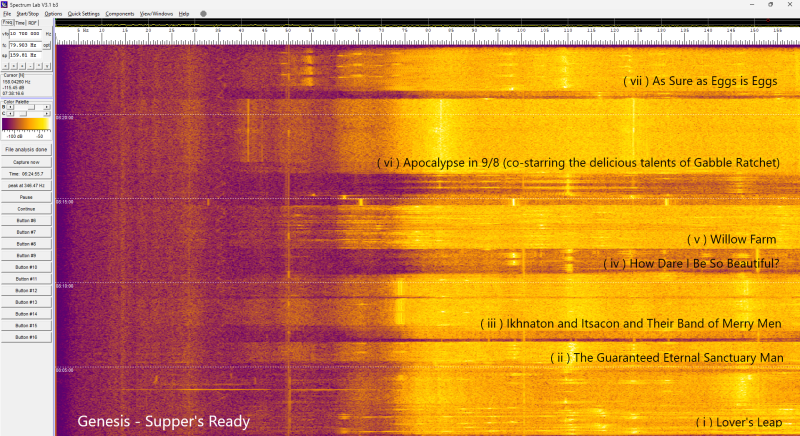Click right arrow of brightness B slider
This screenshot has width=800, height=436.
47,107
